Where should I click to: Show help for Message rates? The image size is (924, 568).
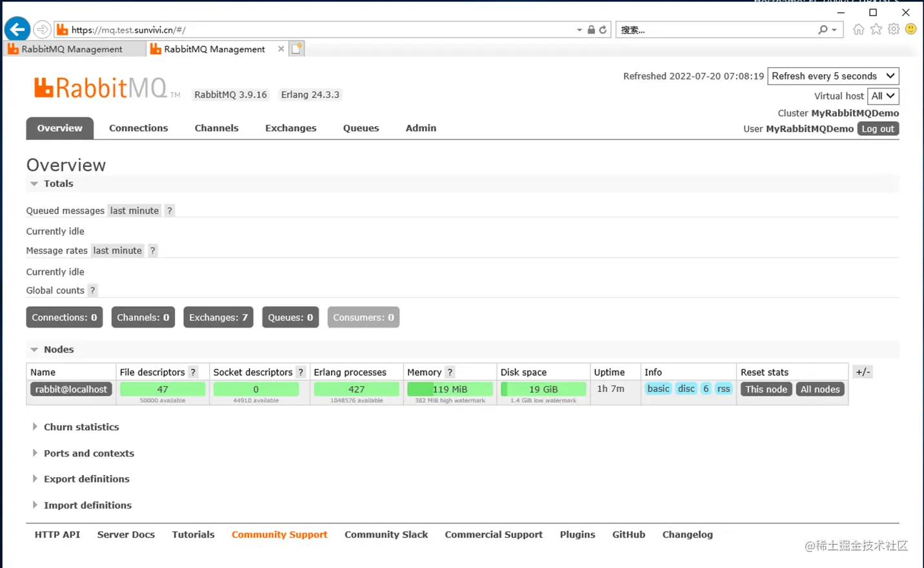pyautogui.click(x=153, y=251)
